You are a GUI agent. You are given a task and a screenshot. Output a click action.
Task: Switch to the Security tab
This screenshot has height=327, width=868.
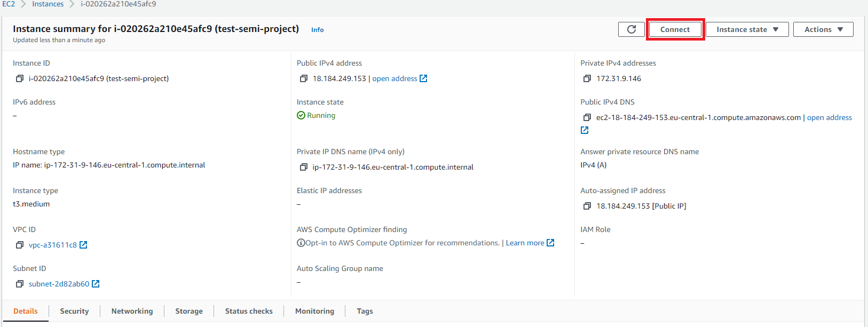(x=74, y=311)
